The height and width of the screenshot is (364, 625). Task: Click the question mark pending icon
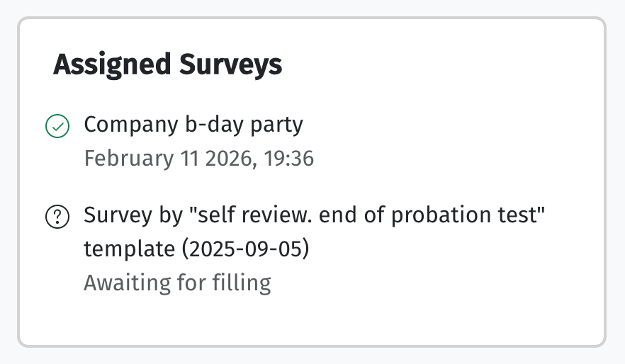pyautogui.click(x=57, y=217)
